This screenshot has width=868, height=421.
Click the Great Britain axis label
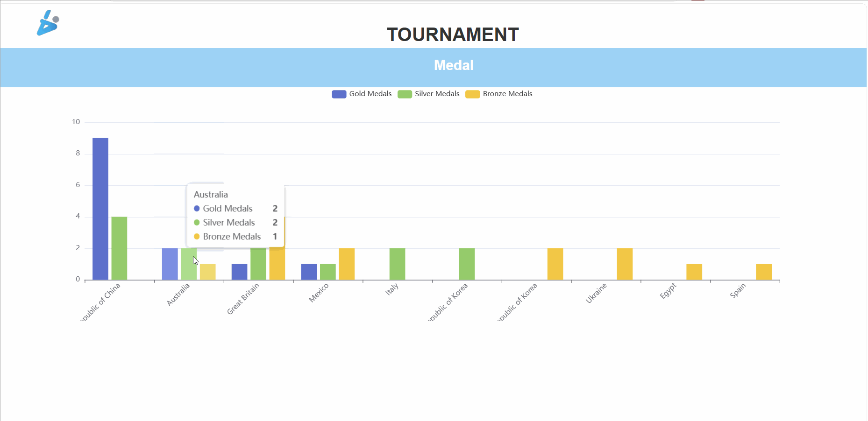(x=243, y=299)
